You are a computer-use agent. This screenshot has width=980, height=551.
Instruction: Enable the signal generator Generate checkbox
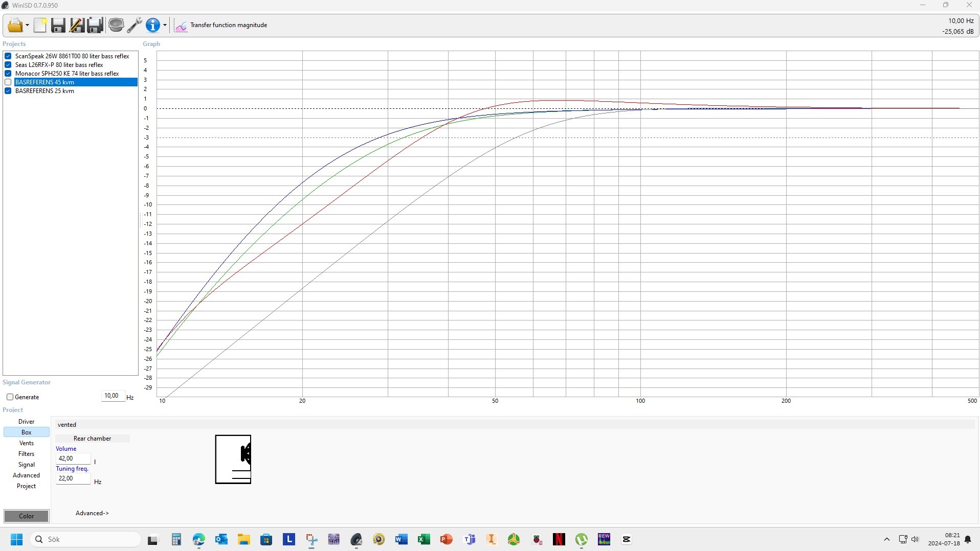[x=10, y=397]
